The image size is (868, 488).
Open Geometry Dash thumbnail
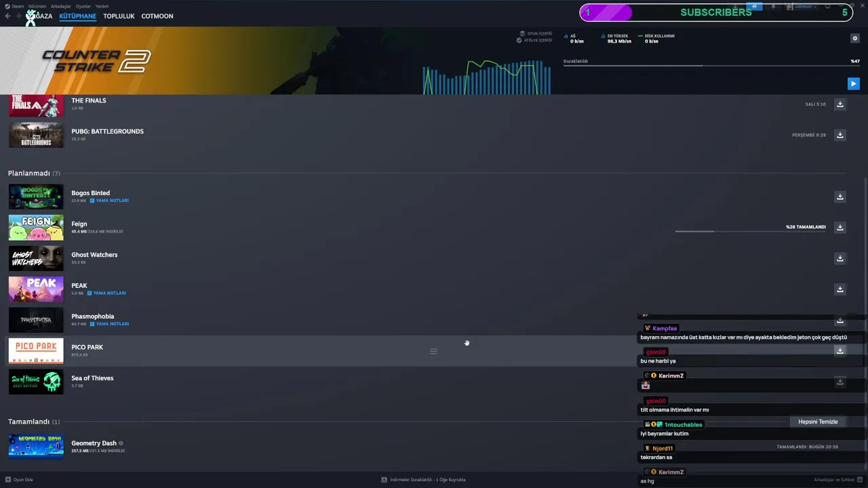coord(36,447)
